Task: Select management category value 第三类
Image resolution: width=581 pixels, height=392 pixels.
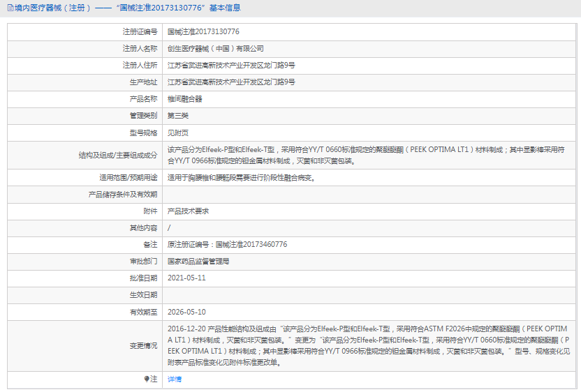Action: 178,116
